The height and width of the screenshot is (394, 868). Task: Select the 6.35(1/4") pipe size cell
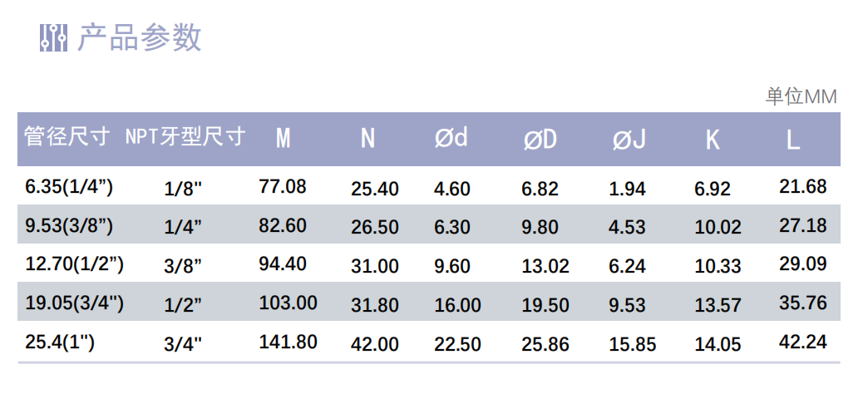click(x=69, y=187)
